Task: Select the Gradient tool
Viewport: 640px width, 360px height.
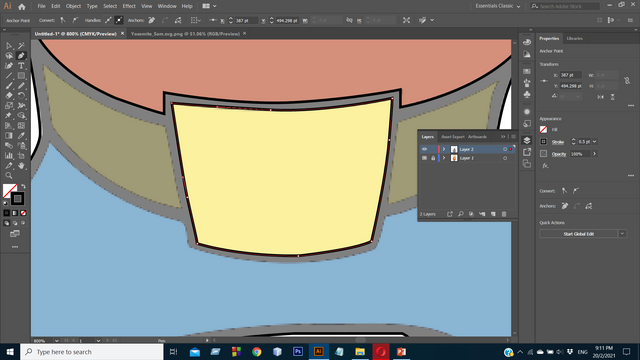Action: pyautogui.click(x=9, y=136)
